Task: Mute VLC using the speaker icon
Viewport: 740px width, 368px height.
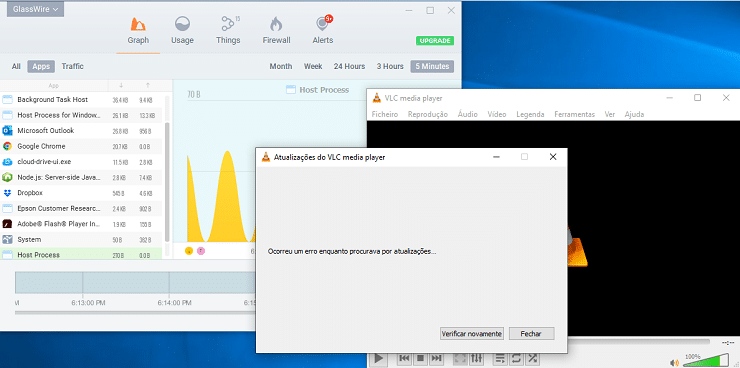Action: (674, 362)
